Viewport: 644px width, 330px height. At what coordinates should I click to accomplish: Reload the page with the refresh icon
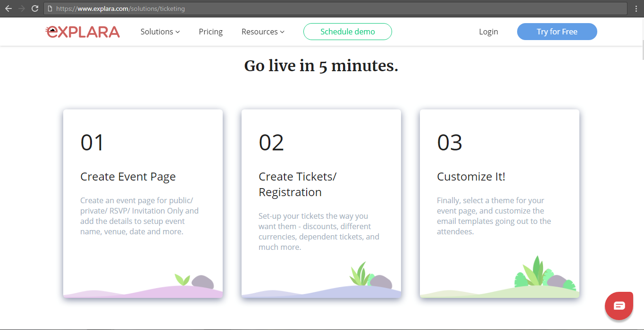[x=34, y=8]
